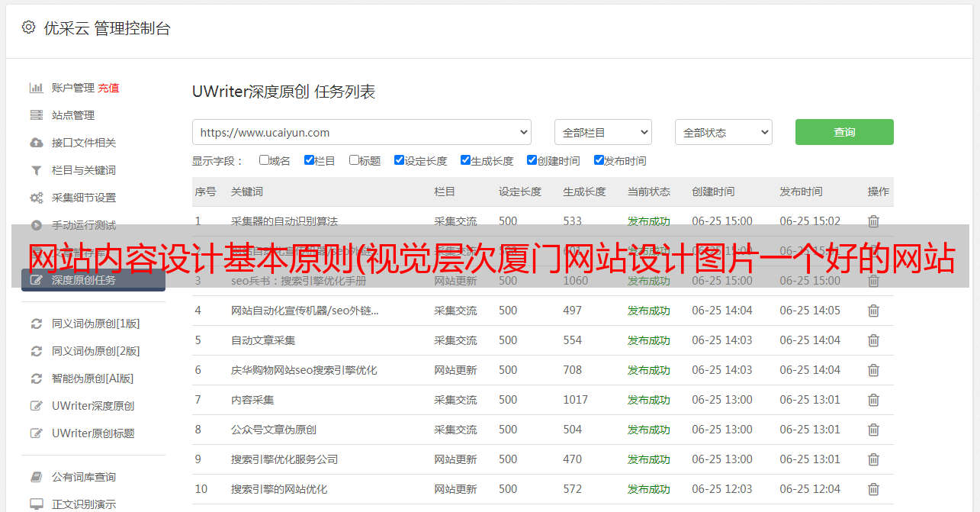Image resolution: width=980 pixels, height=512 pixels.
Task: Click the gear icon beside 优采云 管理控制台
Action: [28, 27]
